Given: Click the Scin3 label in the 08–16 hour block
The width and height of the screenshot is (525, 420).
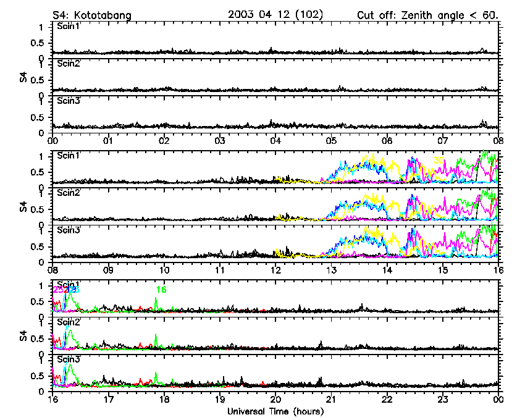Looking at the screenshot, I should click(69, 230).
